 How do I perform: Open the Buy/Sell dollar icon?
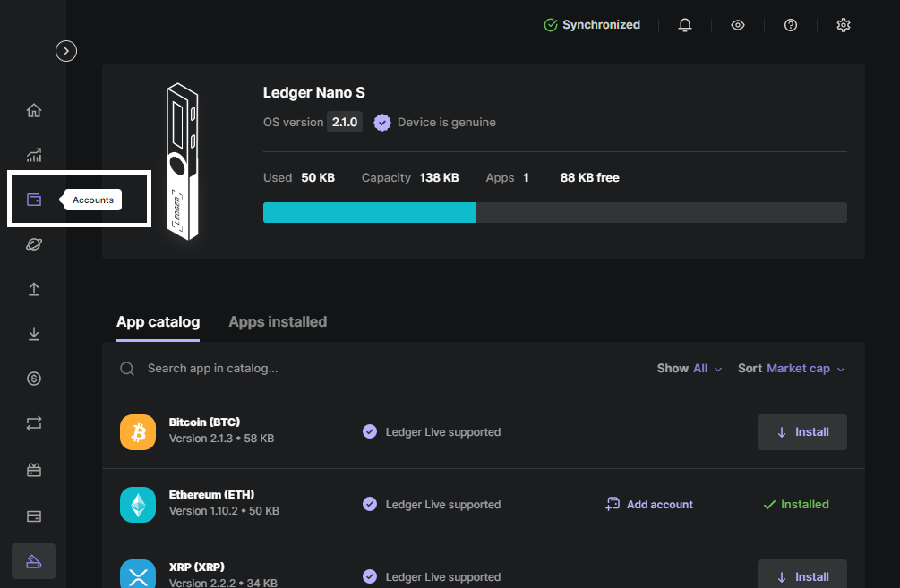click(34, 379)
